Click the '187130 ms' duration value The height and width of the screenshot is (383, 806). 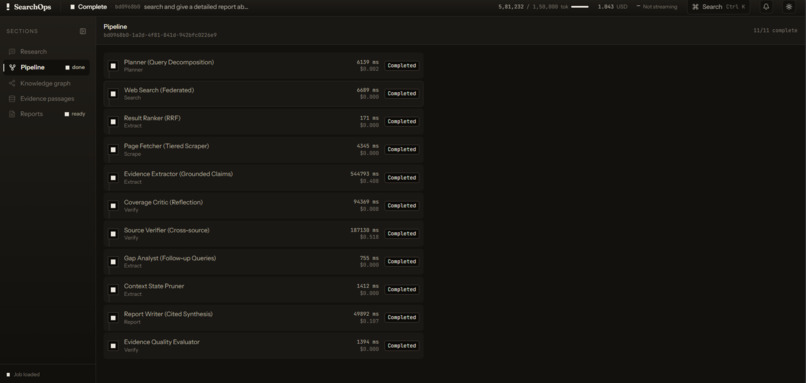point(364,230)
